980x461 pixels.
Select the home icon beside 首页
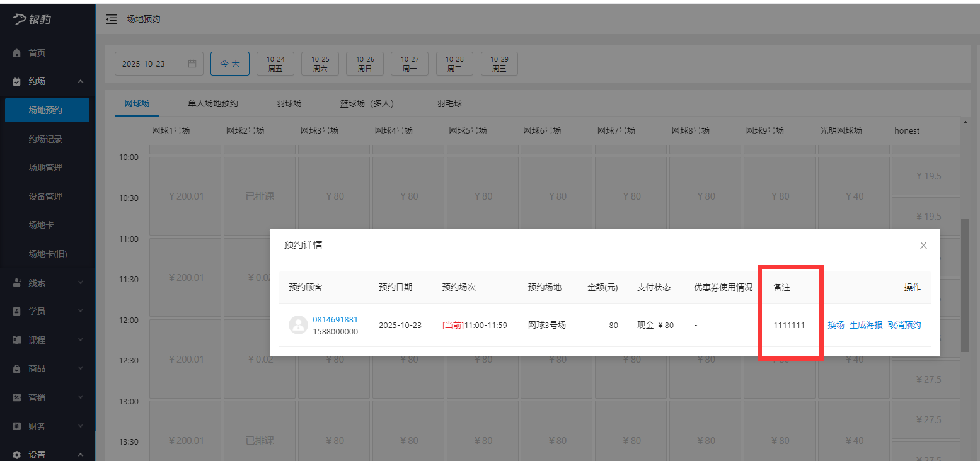click(x=15, y=53)
